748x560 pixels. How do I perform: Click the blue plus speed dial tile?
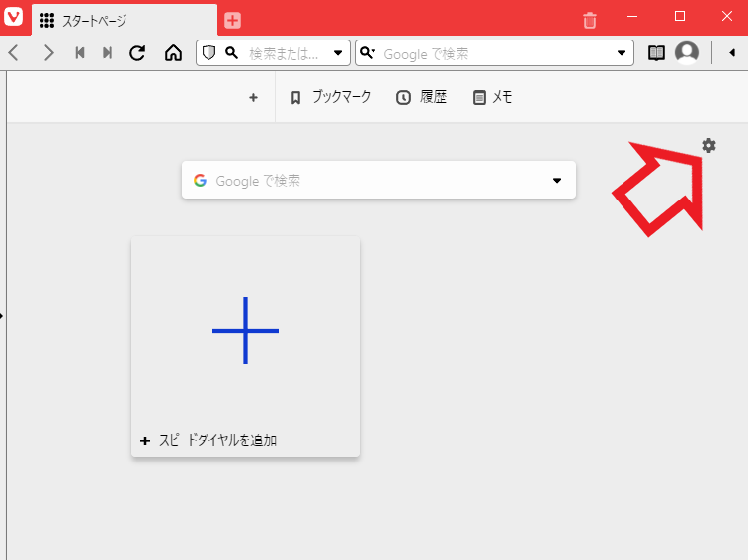click(x=245, y=331)
